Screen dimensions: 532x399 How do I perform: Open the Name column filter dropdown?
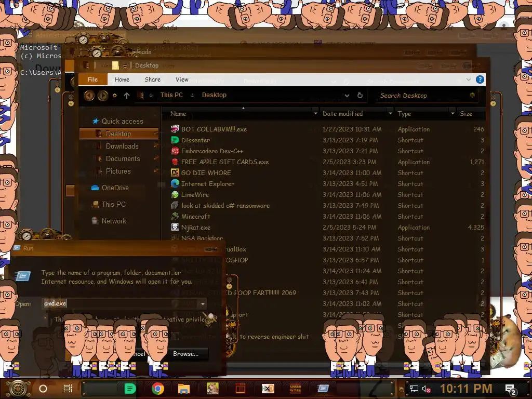(315, 113)
